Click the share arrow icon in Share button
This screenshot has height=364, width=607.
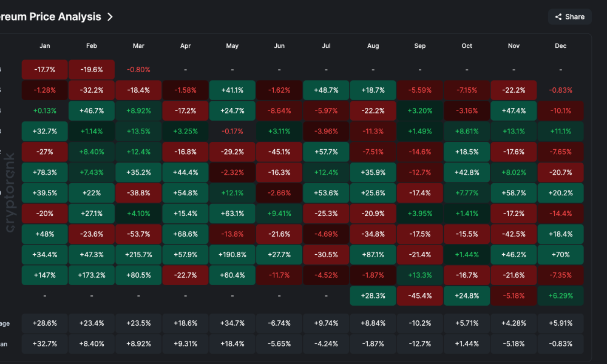560,16
